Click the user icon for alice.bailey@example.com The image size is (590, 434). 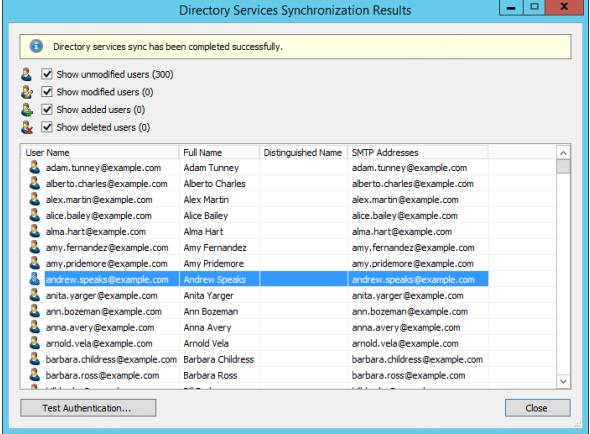coord(35,215)
